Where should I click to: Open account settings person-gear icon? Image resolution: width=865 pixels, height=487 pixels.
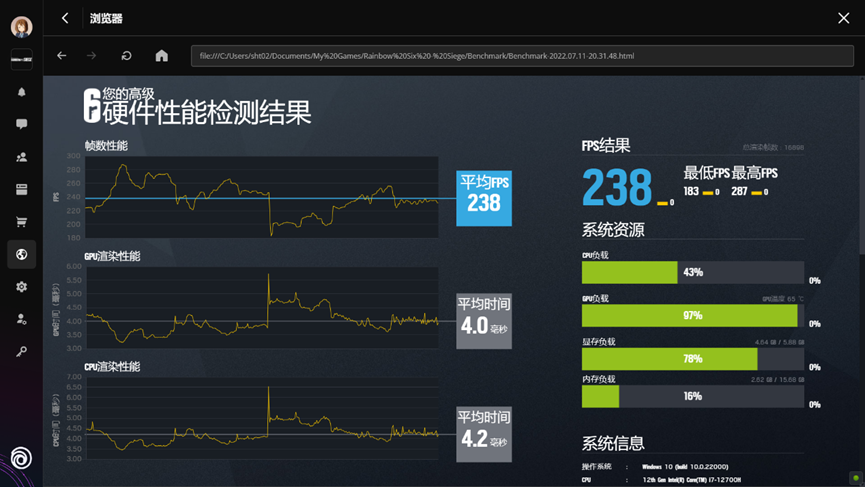tap(21, 319)
